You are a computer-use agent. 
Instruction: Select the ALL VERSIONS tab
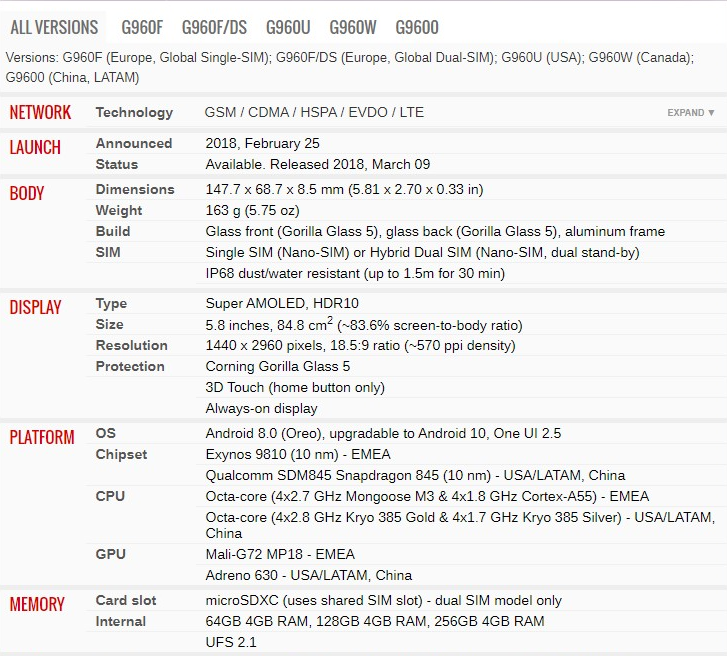(x=54, y=27)
